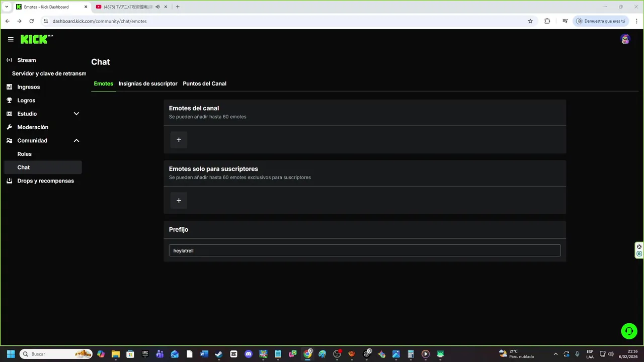
Task: Open browser extensions puzzle icon
Action: pos(547,21)
